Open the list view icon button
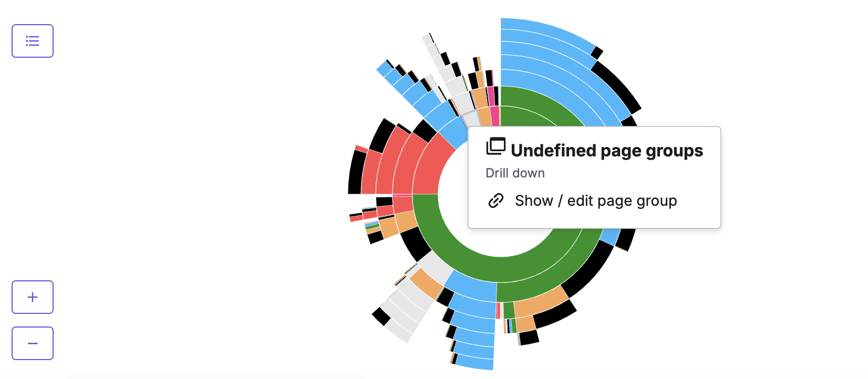This screenshot has height=379, width=868. [x=33, y=41]
